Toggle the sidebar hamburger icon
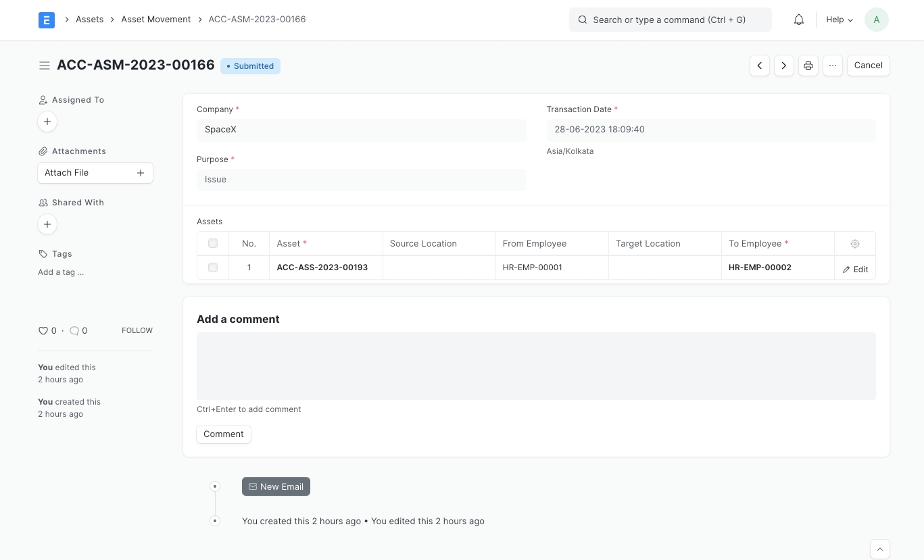Screen dimensions: 924x560 coord(45,66)
